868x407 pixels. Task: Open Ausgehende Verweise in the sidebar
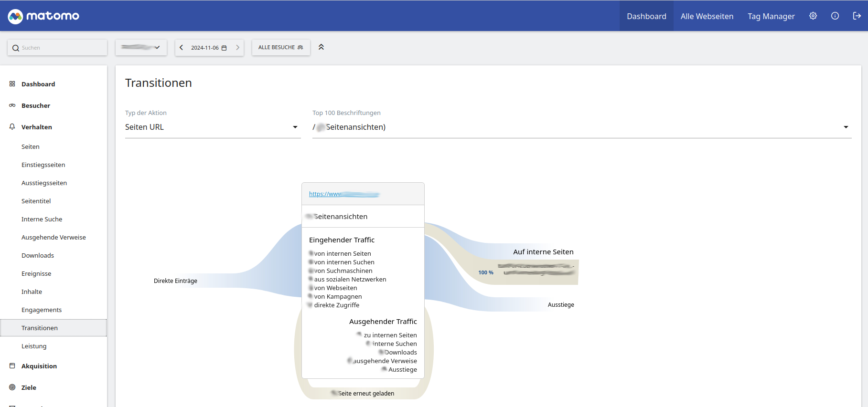click(x=54, y=237)
